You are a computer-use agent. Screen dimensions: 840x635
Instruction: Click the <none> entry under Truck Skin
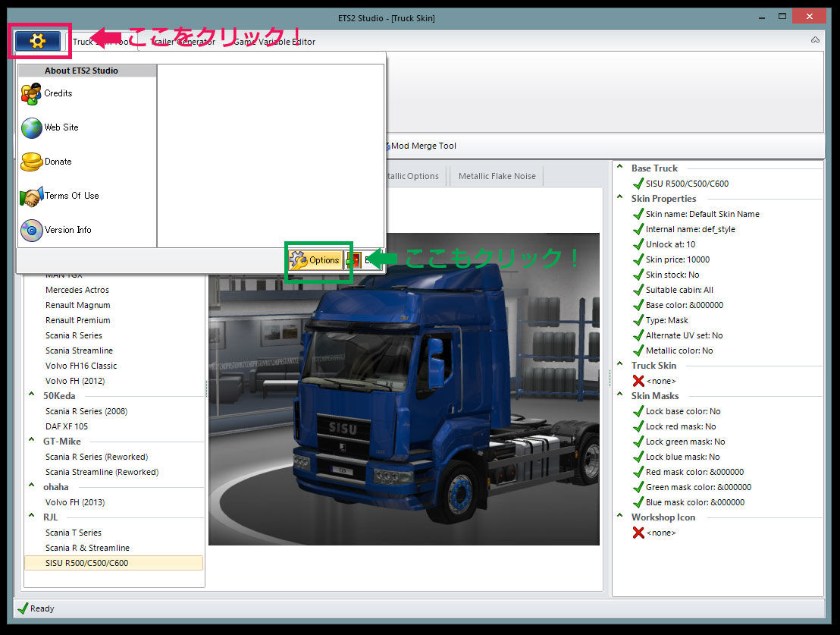click(x=654, y=381)
